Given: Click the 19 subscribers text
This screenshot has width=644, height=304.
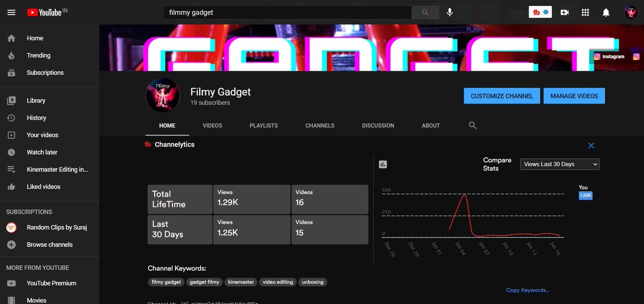Looking at the screenshot, I should pyautogui.click(x=210, y=103).
